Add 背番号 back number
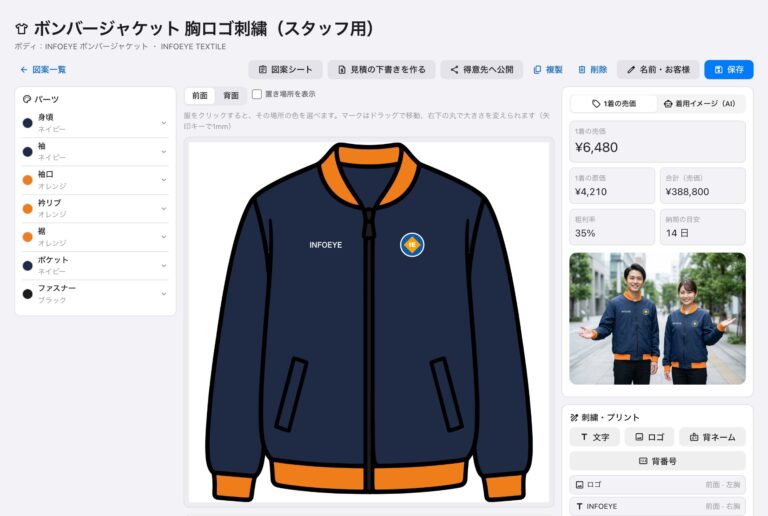The width and height of the screenshot is (768, 516). 657,461
